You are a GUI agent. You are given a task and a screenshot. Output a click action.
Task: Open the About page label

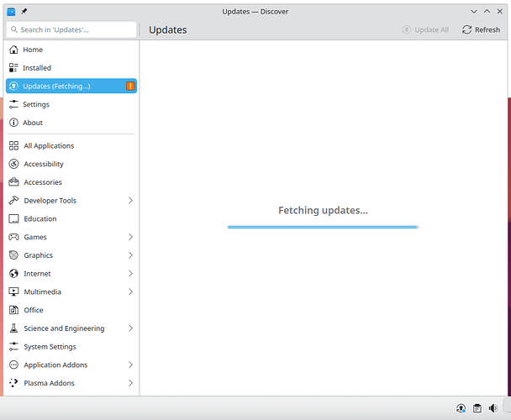33,123
